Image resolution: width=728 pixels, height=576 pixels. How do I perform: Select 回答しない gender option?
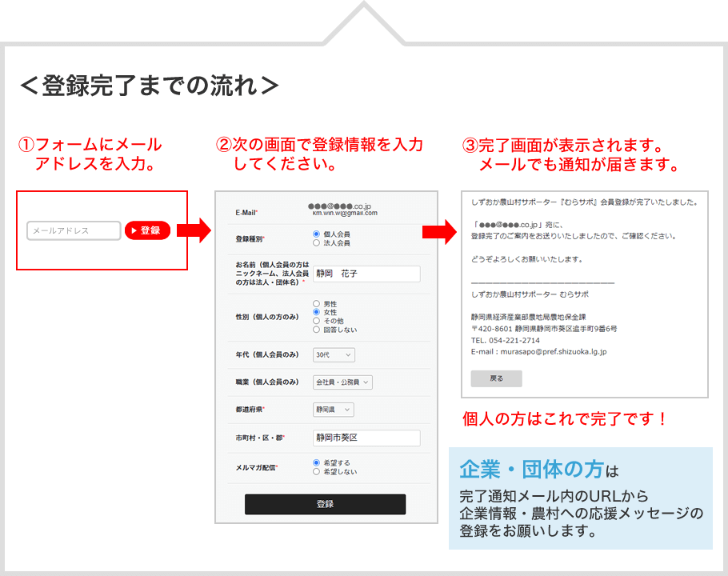click(317, 330)
